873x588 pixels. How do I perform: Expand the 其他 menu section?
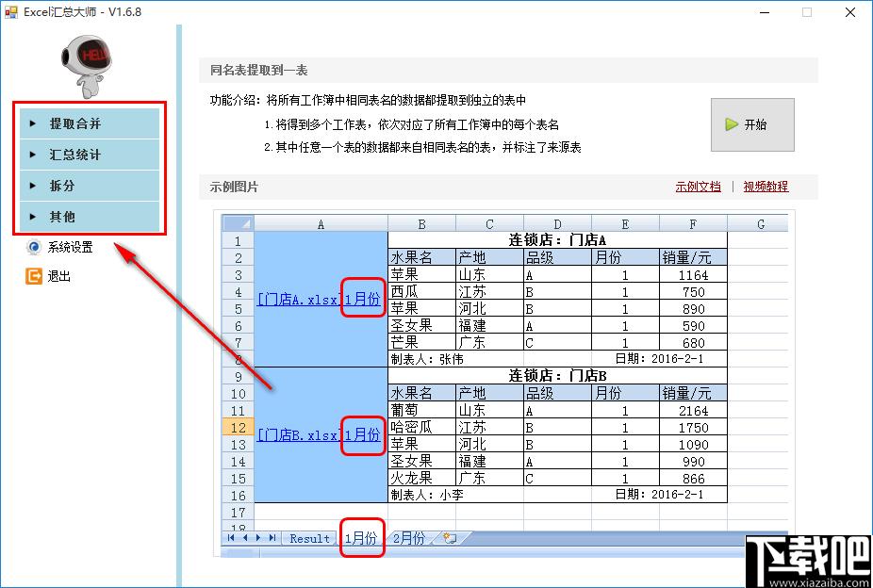coord(90,217)
